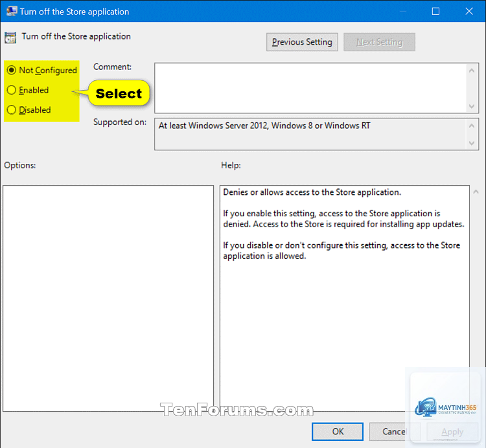Image resolution: width=486 pixels, height=448 pixels.
Task: Click Supported on scroll up arrow
Action: coord(472,126)
